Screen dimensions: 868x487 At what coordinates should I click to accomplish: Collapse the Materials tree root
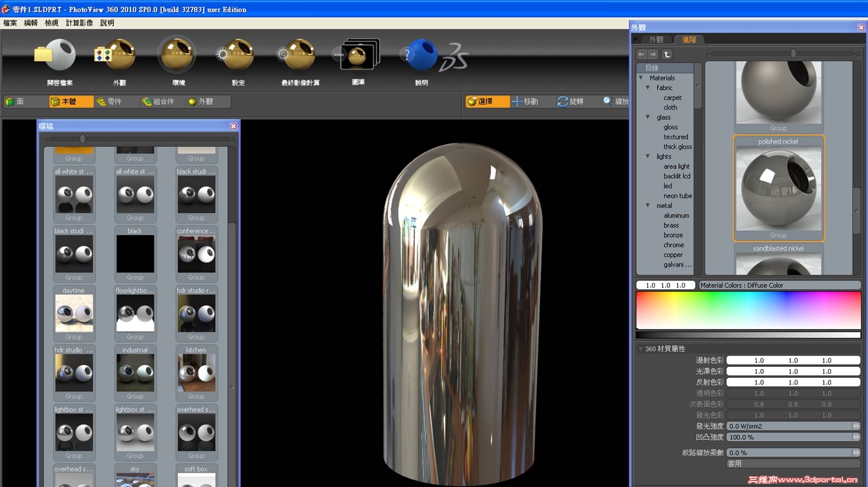(x=641, y=78)
